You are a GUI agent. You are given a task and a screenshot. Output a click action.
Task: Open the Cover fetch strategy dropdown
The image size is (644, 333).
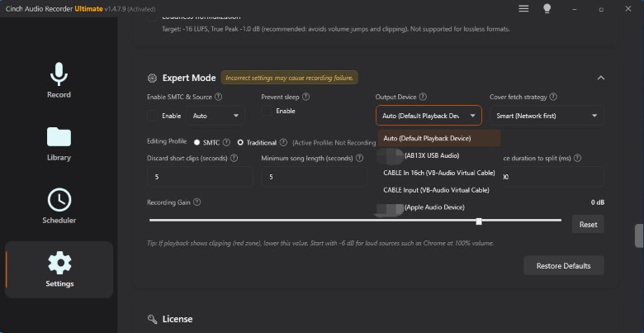(547, 116)
